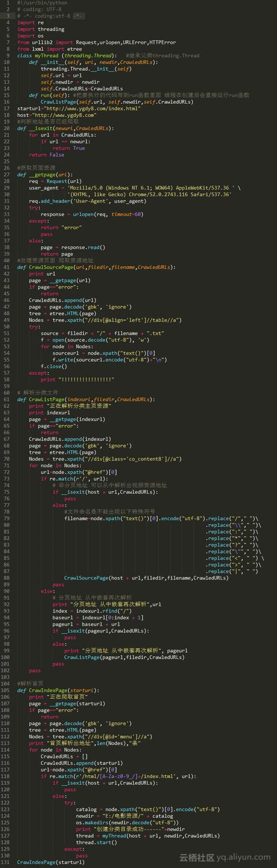This screenshot has height=868, width=277.
Task: Click the print exclamation marks line
Action: [x=77, y=379]
